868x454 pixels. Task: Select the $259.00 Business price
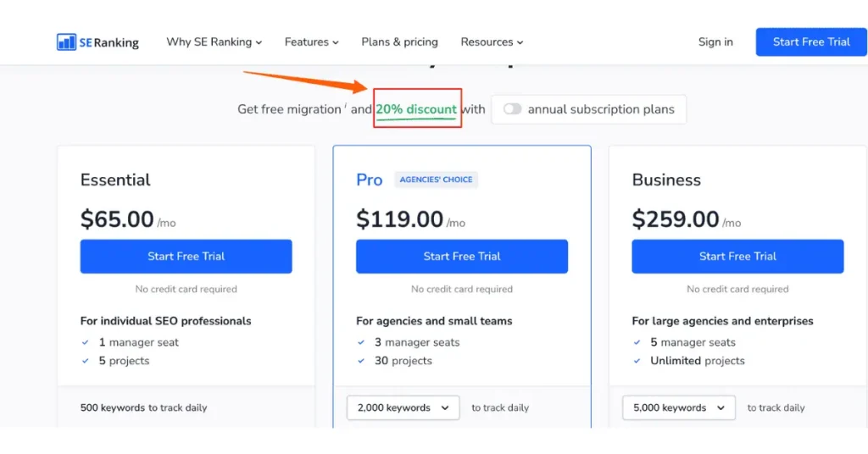pyautogui.click(x=676, y=219)
